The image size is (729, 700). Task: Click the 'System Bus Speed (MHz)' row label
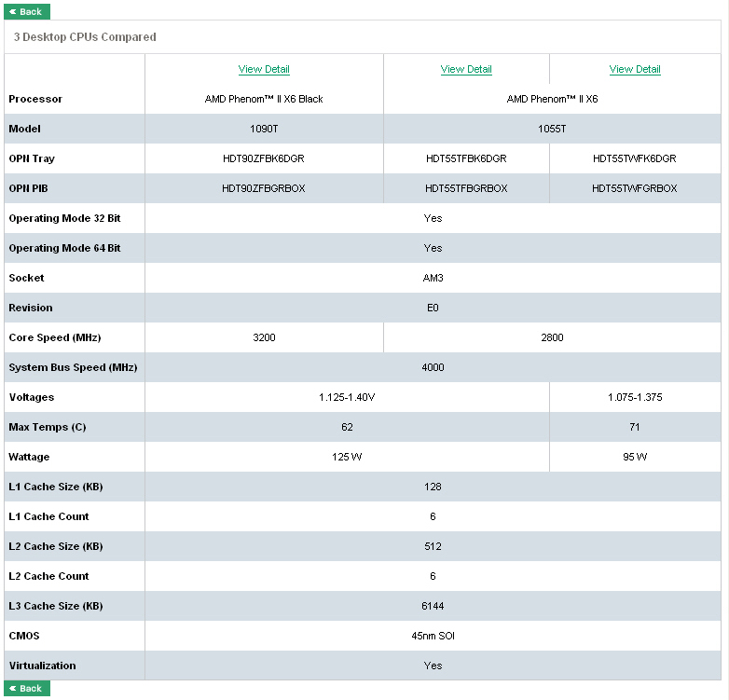click(73, 367)
